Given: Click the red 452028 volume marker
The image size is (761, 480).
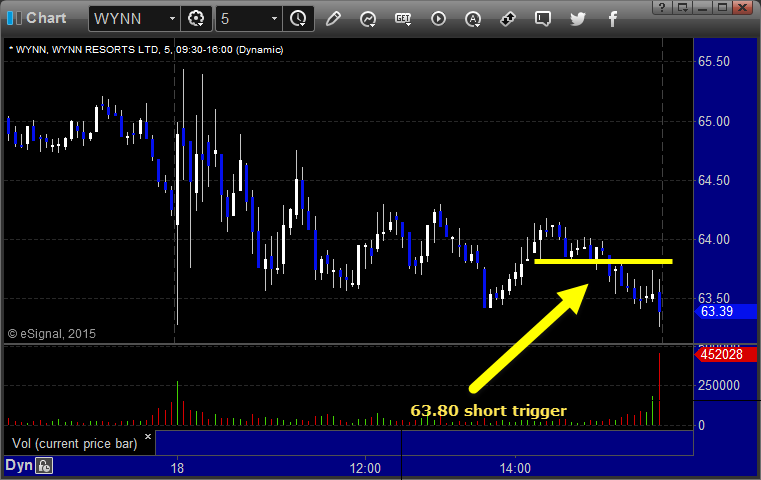Looking at the screenshot, I should click(x=725, y=354).
